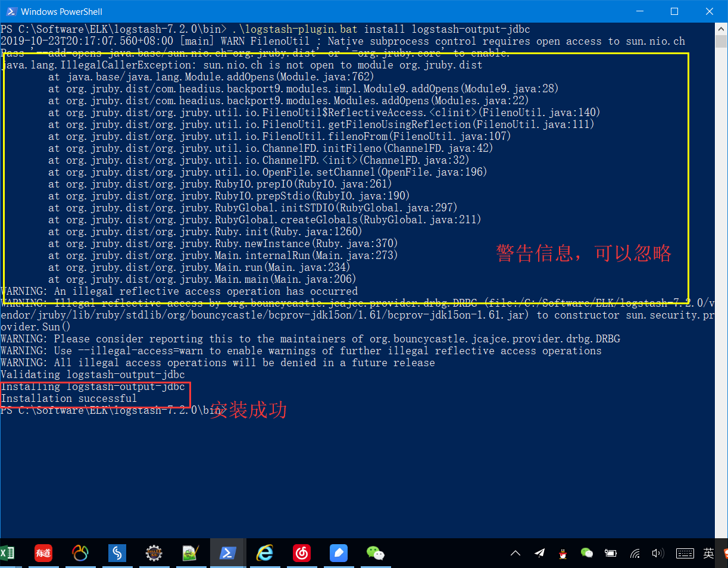Open the green notepad app in taskbar
The width and height of the screenshot is (728, 568).
(190, 553)
